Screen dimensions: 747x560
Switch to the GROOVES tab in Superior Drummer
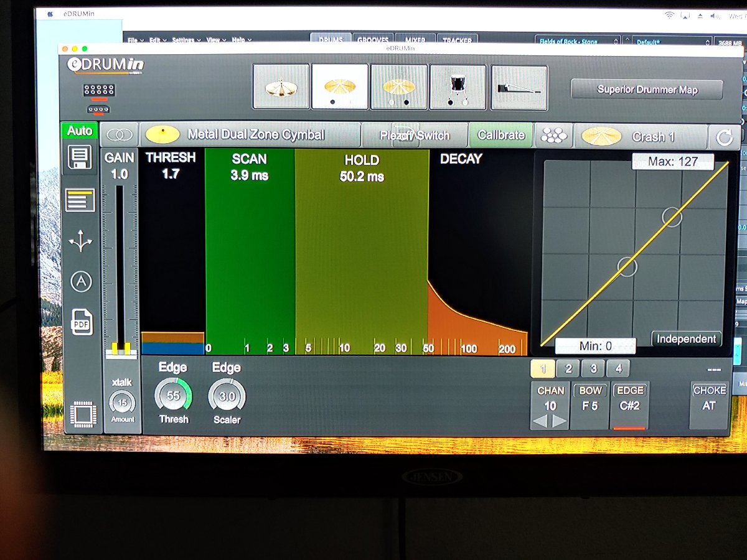click(x=373, y=40)
